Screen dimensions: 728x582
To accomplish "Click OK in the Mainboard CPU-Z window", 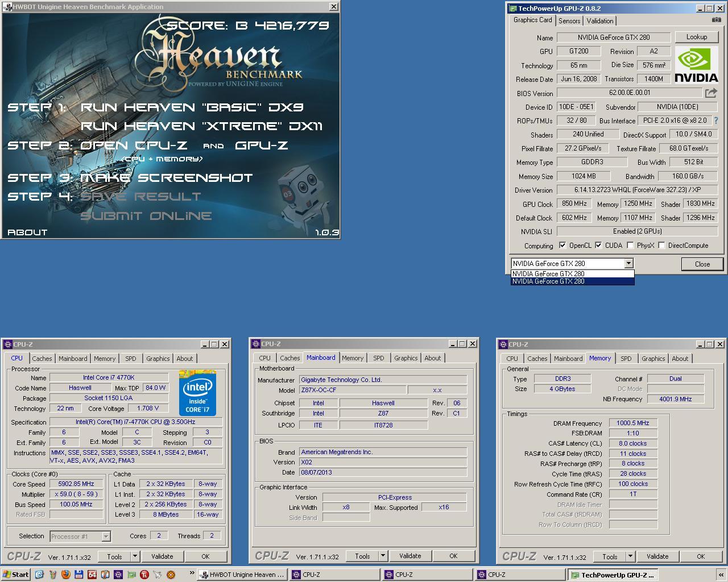I will pyautogui.click(x=453, y=556).
